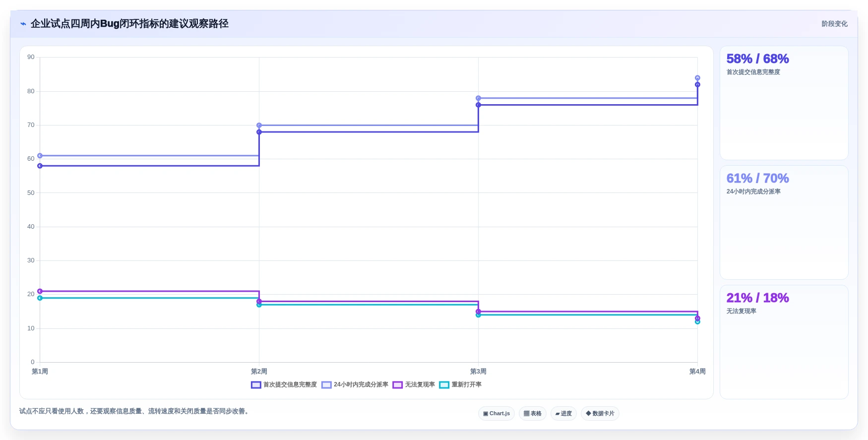868x440 pixels.
Task: Toggle the 24小时内完成分派率 legend swatch
Action: (326, 385)
